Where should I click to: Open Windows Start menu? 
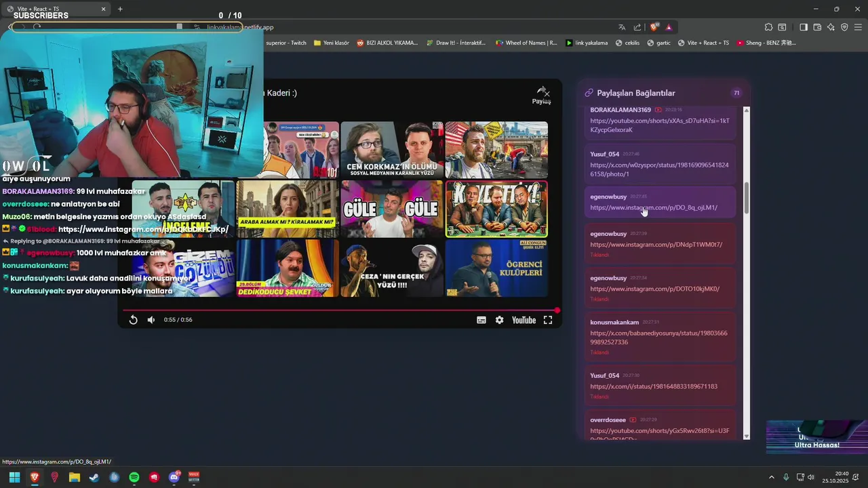tap(14, 477)
